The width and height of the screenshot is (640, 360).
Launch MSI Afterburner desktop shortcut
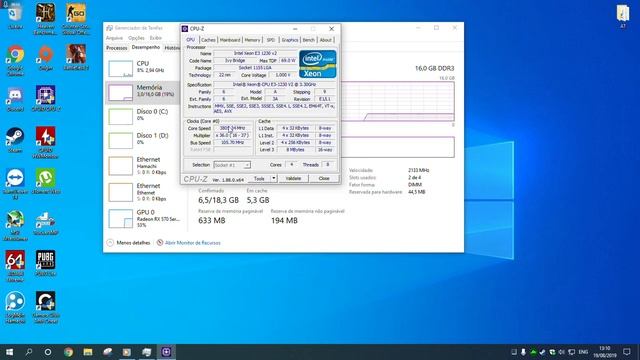tap(15, 225)
